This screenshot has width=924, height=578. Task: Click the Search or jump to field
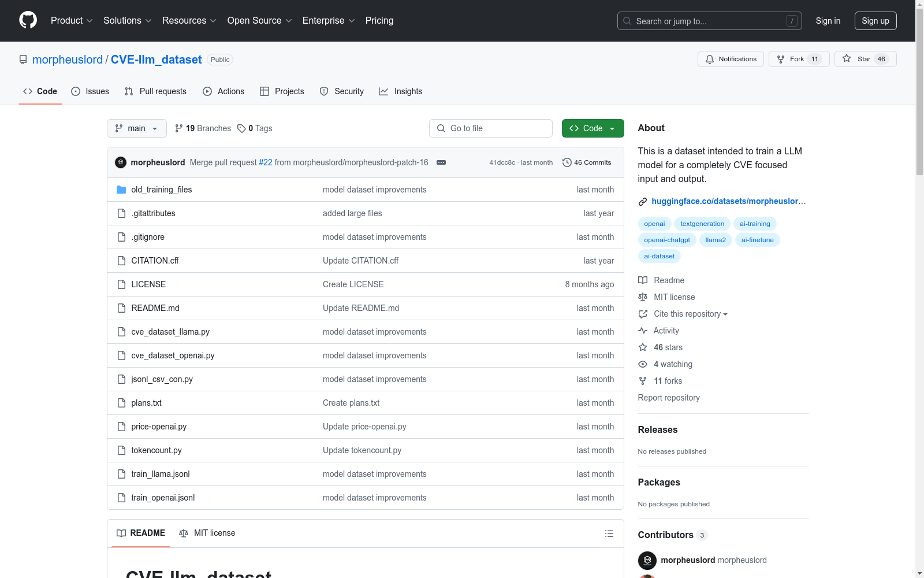pyautogui.click(x=710, y=21)
